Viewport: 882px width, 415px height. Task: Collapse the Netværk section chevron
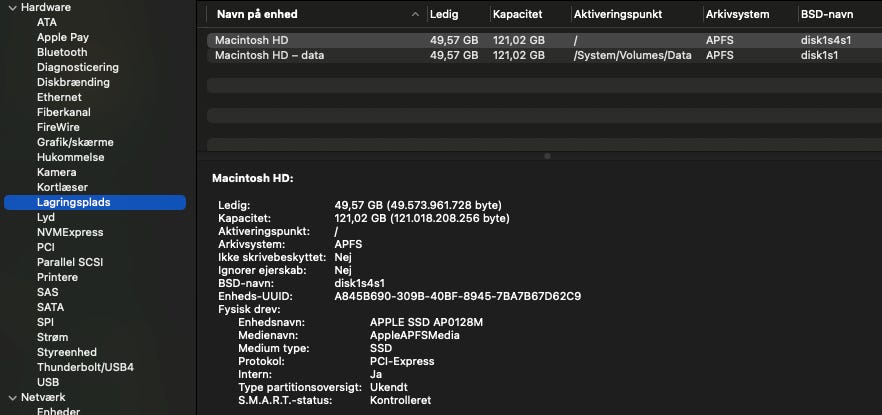[12, 398]
